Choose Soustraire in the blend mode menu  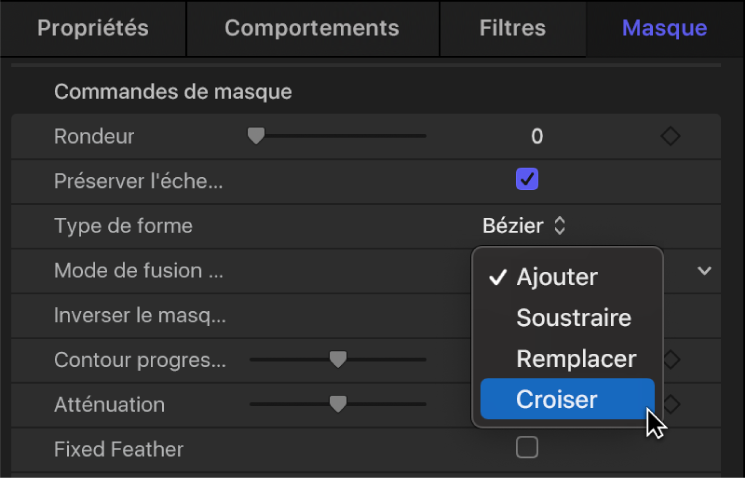[x=573, y=318]
